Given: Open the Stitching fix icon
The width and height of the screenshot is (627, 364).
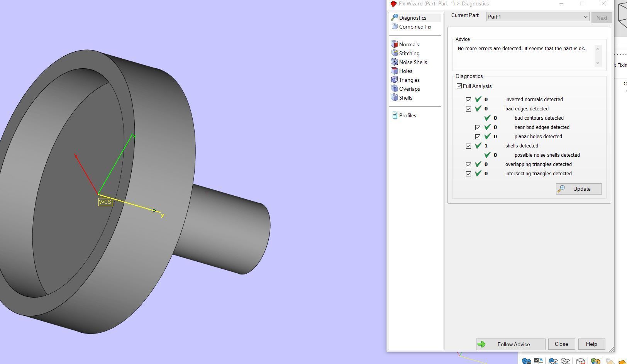Looking at the screenshot, I should (x=394, y=53).
